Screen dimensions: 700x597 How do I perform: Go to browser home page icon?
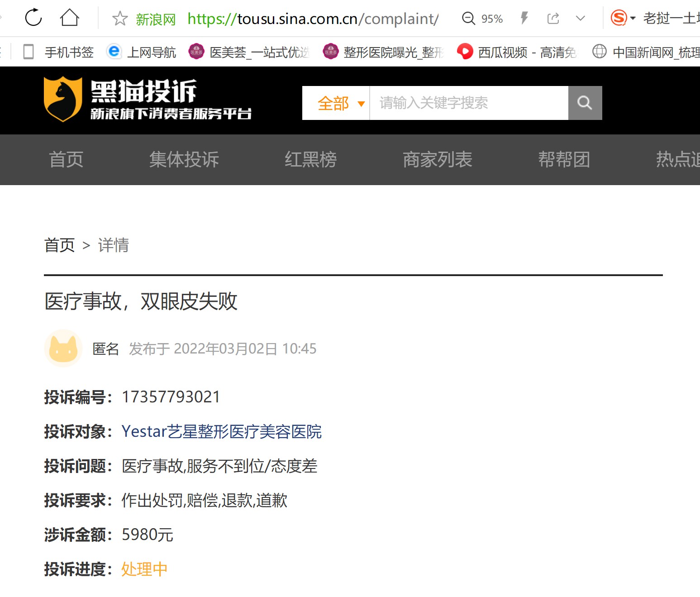pos(70,18)
